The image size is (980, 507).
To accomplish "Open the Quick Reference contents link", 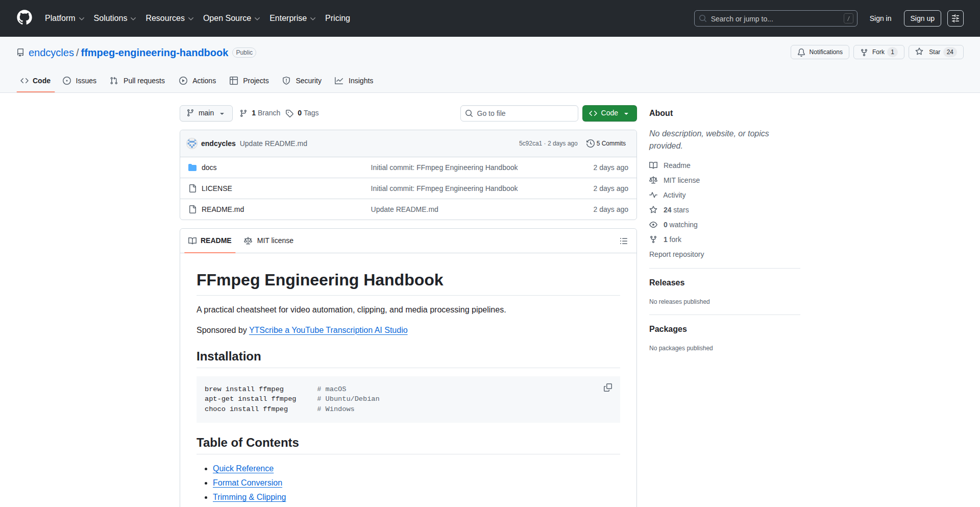I will coord(243,468).
